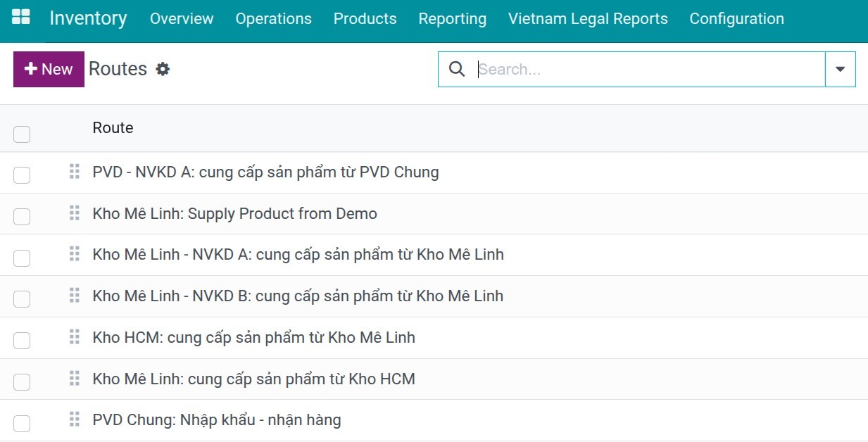
Task: Check the PVD - NVKD A route checkbox
Action: 22,175
